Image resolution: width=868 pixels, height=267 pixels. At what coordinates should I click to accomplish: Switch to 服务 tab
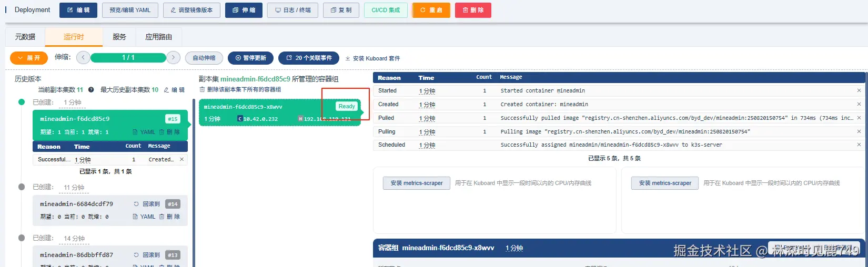coord(119,37)
